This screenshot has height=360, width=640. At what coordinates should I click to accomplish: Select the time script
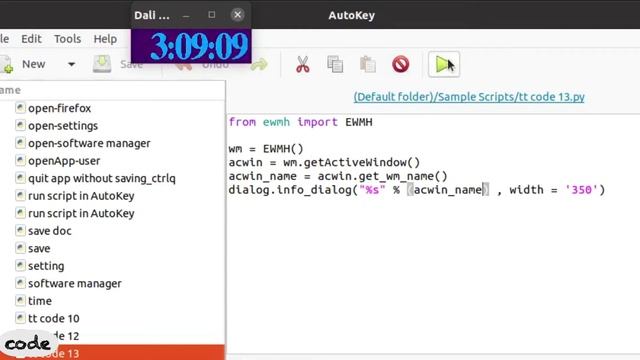click(40, 301)
